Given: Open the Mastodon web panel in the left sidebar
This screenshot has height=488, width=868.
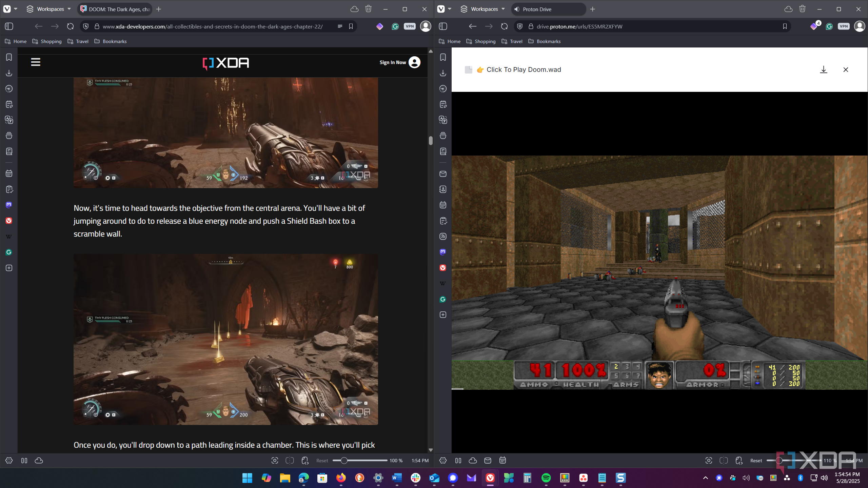Looking at the screenshot, I should [x=9, y=205].
